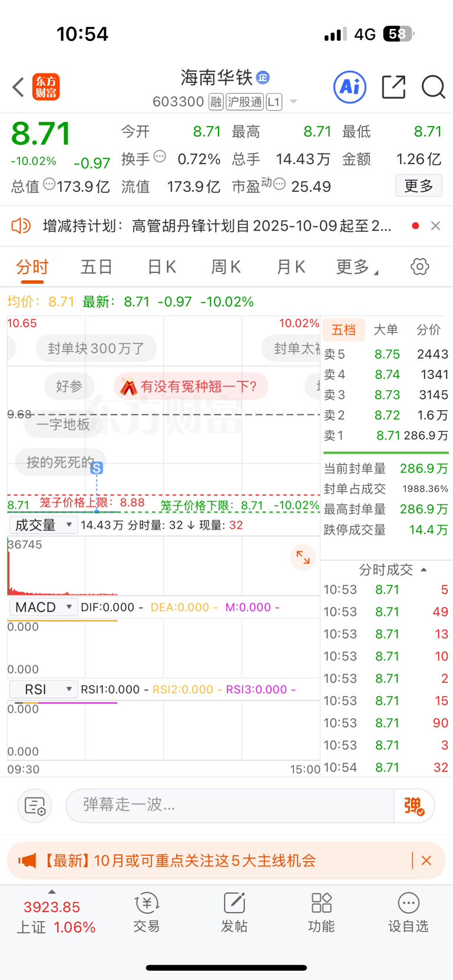Tap the S marker on the chart

97,468
